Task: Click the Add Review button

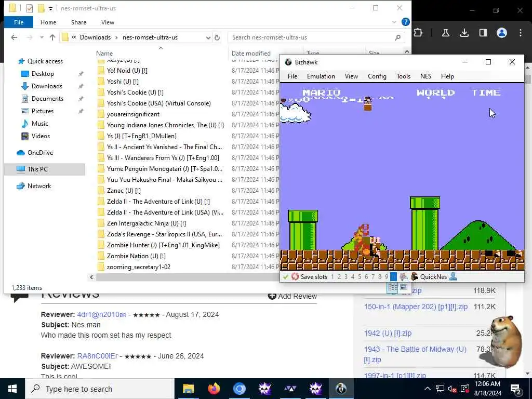Action: click(292, 296)
